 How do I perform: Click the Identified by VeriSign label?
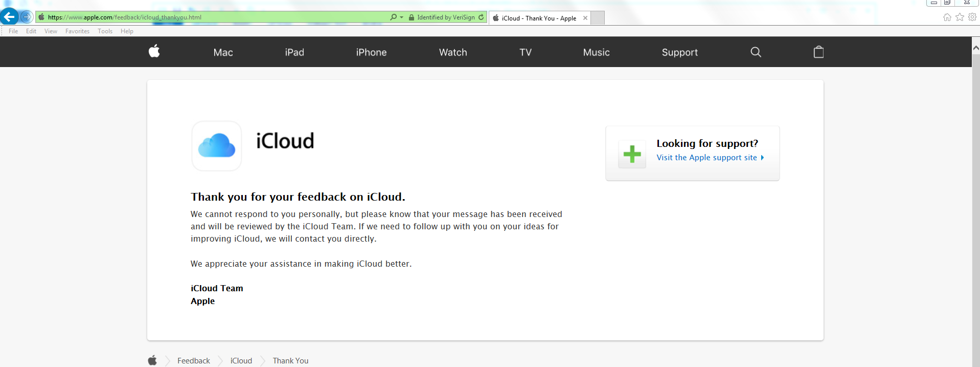446,17
